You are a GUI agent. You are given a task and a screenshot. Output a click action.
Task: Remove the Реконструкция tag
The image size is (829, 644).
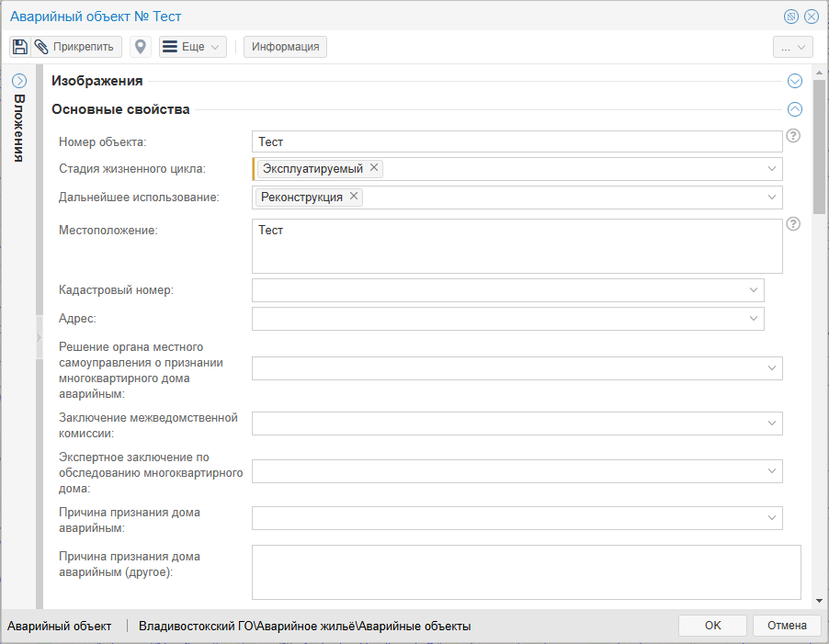pyautogui.click(x=354, y=197)
